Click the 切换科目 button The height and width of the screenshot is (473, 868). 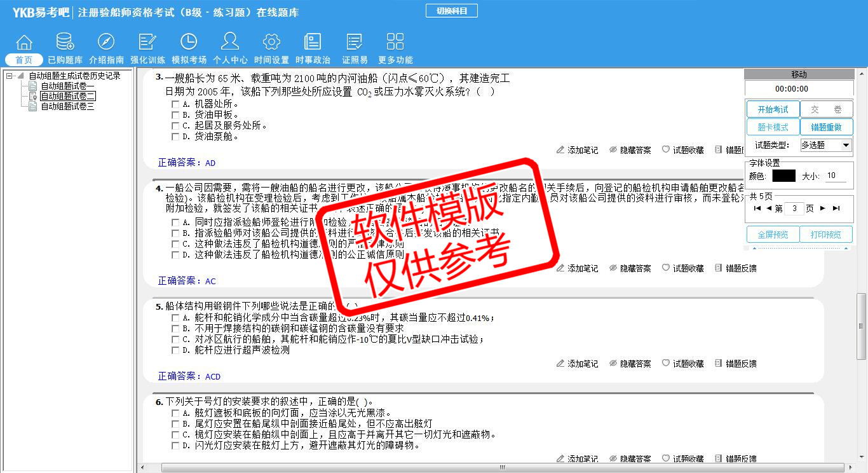pyautogui.click(x=451, y=11)
